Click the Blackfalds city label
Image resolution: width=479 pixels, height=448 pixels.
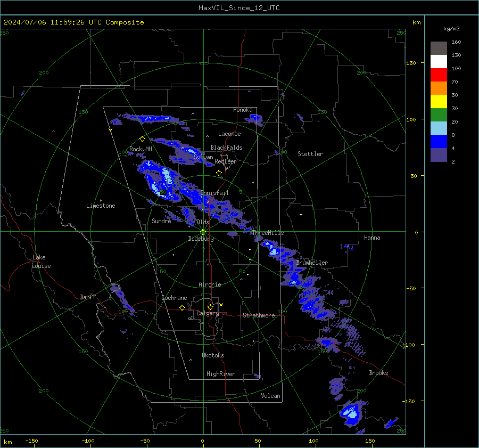[x=226, y=148]
